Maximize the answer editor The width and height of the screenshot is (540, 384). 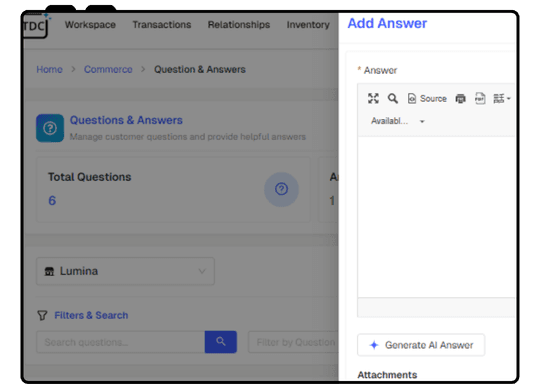pyautogui.click(x=373, y=98)
